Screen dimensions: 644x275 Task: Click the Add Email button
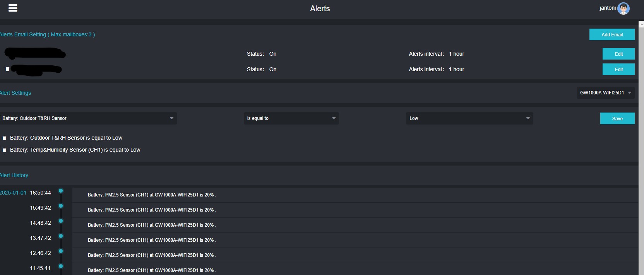[x=611, y=34]
